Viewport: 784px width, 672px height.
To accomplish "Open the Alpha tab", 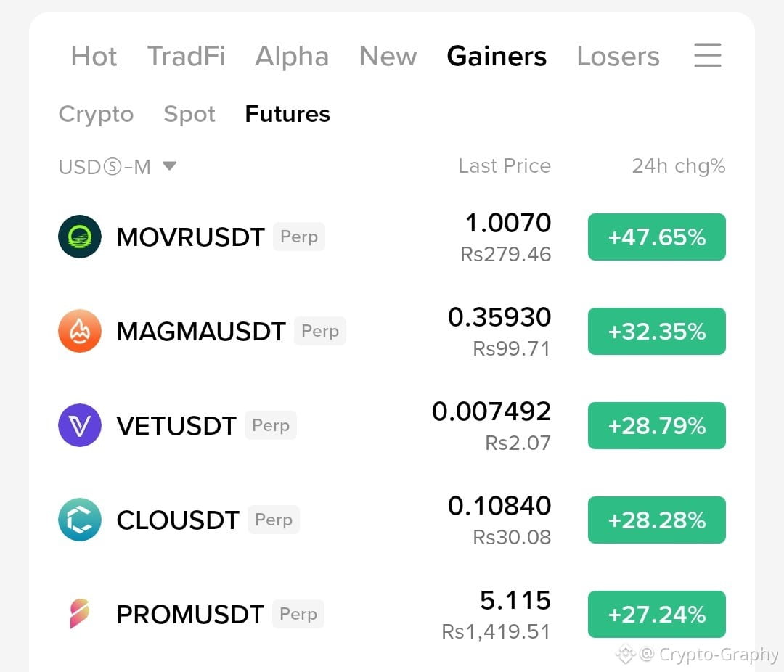I will [292, 57].
